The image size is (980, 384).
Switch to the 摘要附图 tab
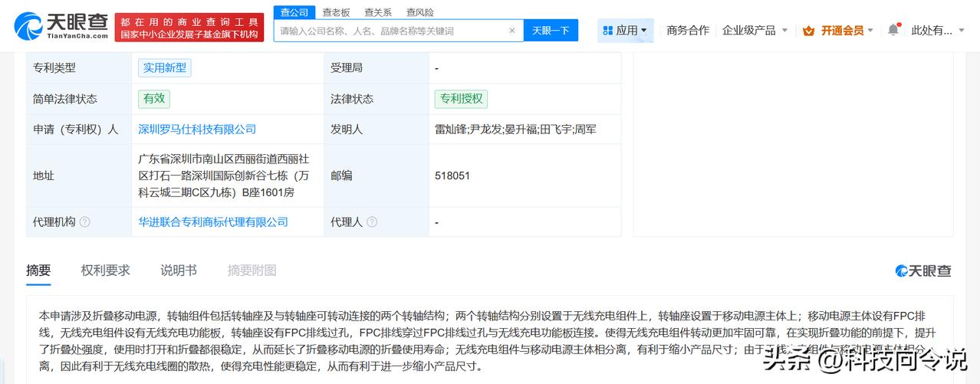point(252,271)
